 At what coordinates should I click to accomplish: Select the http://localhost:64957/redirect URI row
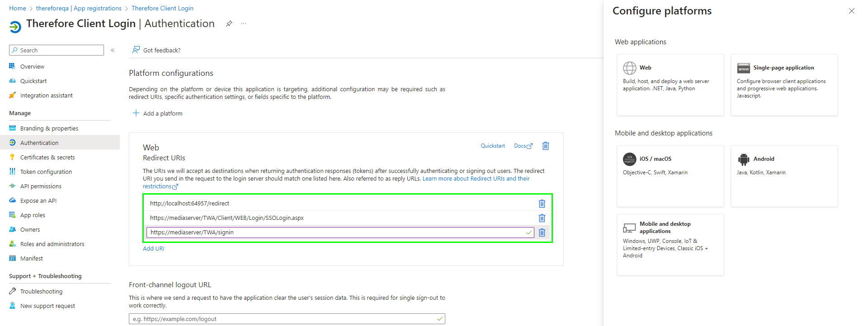pos(340,204)
